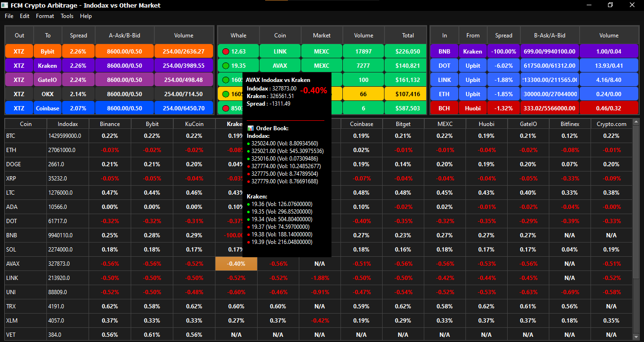Click the FCM Crypto Arbitrage app icon in title bar
Screen dimensions: 644x342
(x=5, y=5)
